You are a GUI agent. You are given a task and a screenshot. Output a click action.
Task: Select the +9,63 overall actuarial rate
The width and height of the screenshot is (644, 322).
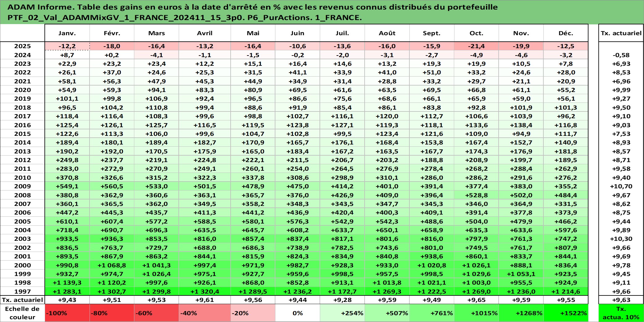621,300
